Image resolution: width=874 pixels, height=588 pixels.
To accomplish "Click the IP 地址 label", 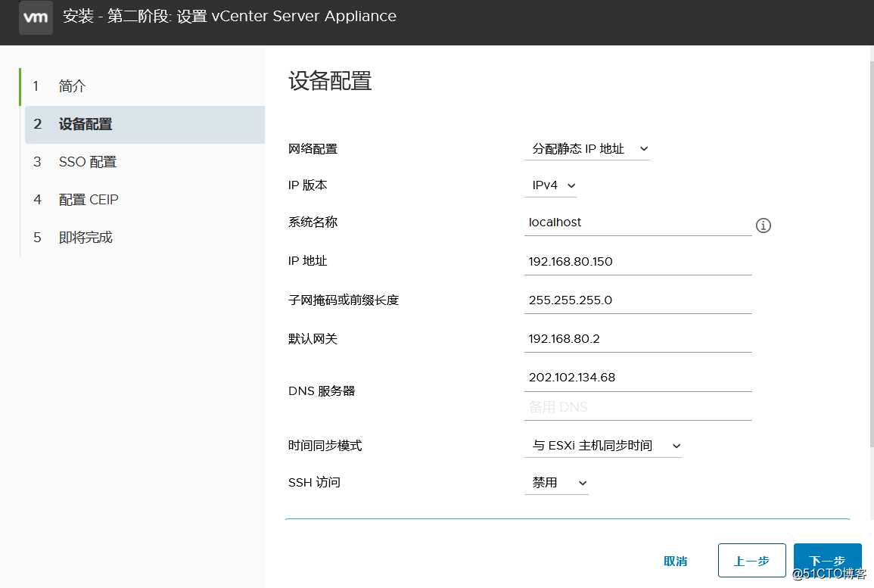I will pos(307,261).
